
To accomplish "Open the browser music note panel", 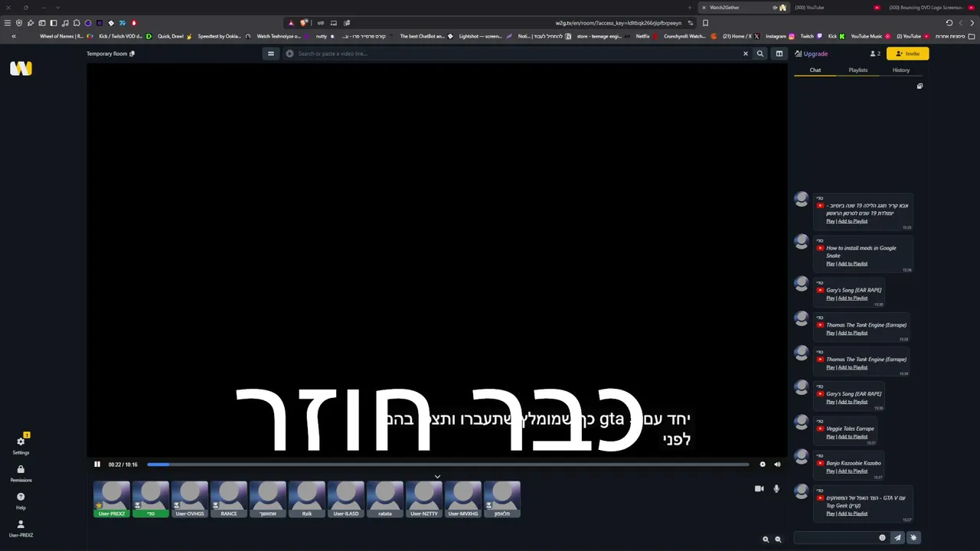I will (65, 23).
